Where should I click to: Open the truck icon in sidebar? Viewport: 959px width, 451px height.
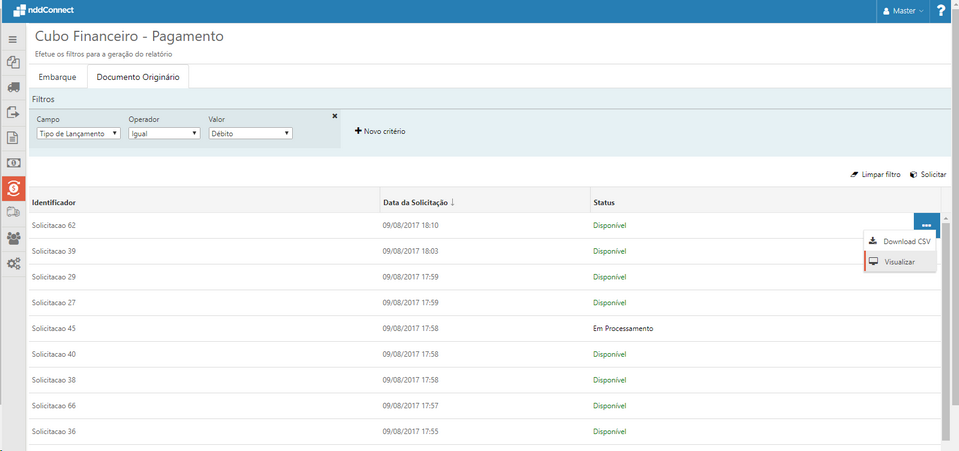coord(13,87)
